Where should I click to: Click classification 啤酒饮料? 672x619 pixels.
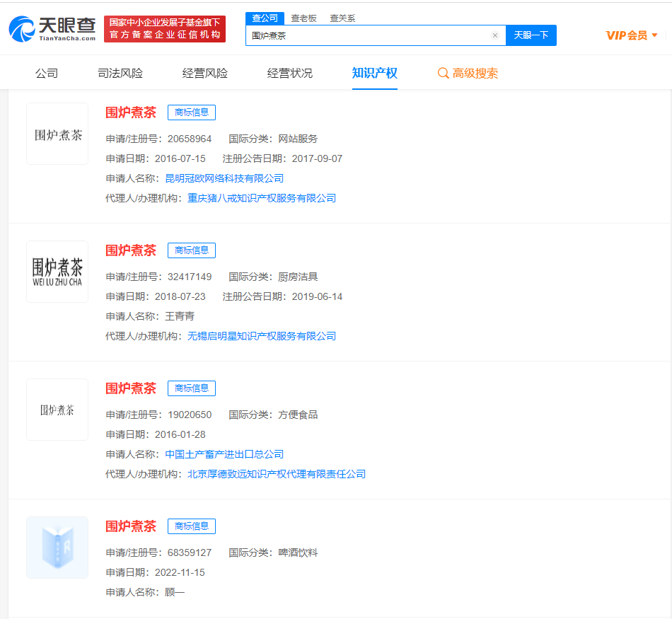point(298,553)
